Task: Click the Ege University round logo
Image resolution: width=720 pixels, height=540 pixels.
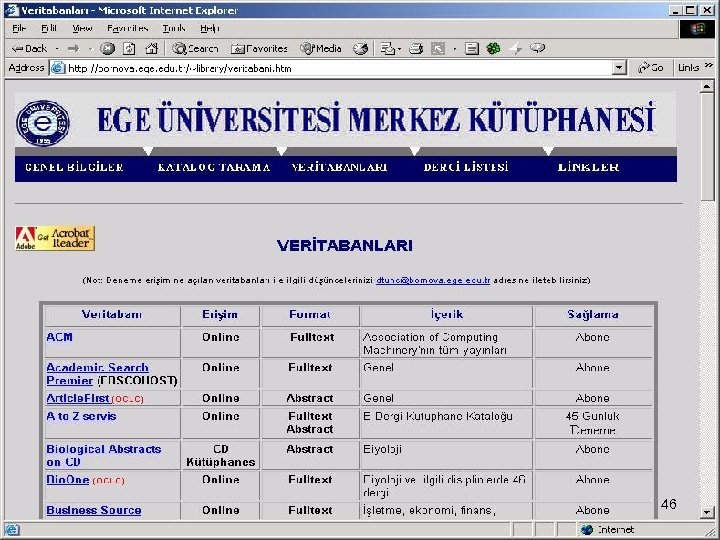Action: tap(43, 123)
